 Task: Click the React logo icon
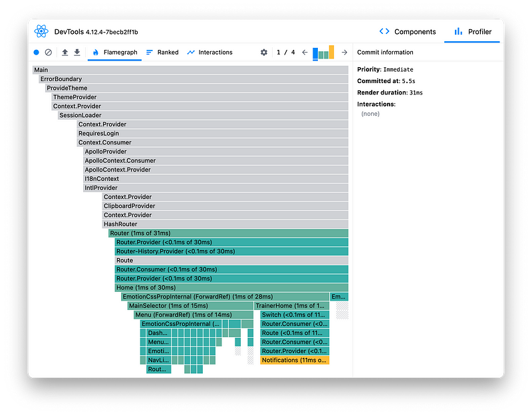(x=42, y=31)
